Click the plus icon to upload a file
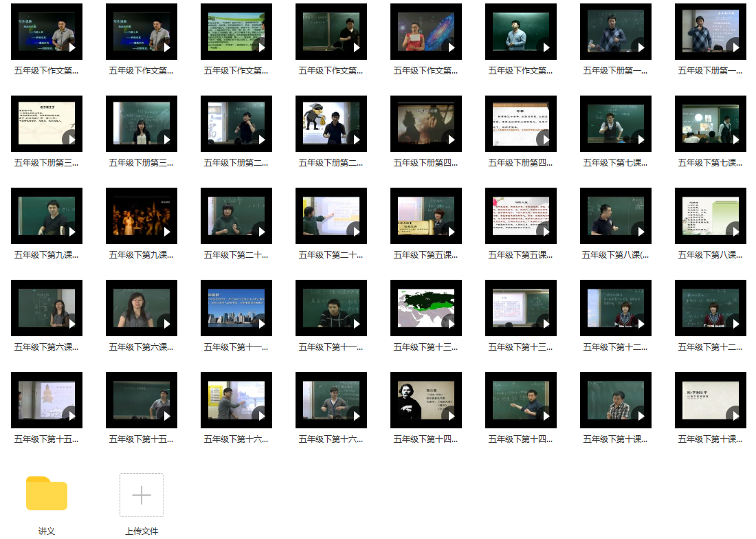Viewport: 756px width, 539px height. click(142, 495)
